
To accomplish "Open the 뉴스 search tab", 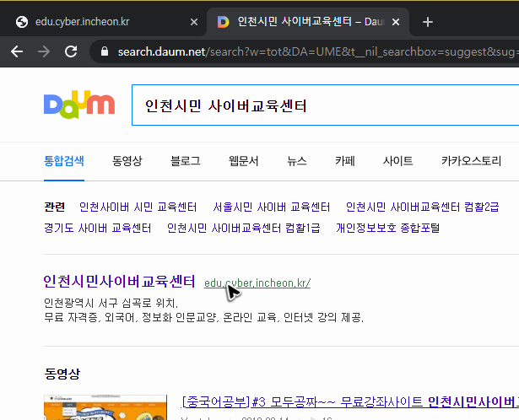I will (x=297, y=161).
